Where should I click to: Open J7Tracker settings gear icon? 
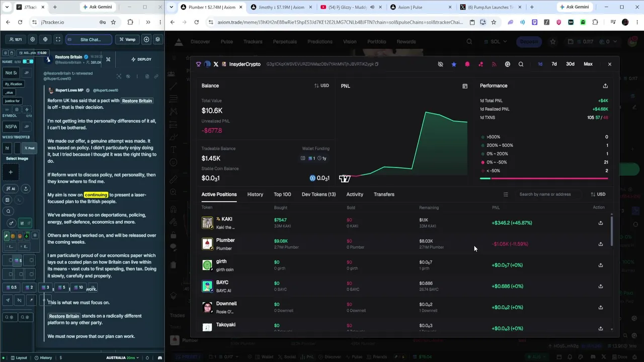(x=33, y=39)
